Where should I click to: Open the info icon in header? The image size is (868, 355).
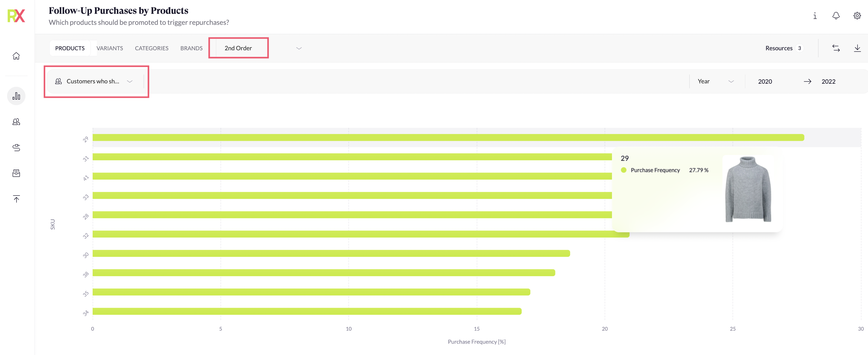tap(814, 16)
